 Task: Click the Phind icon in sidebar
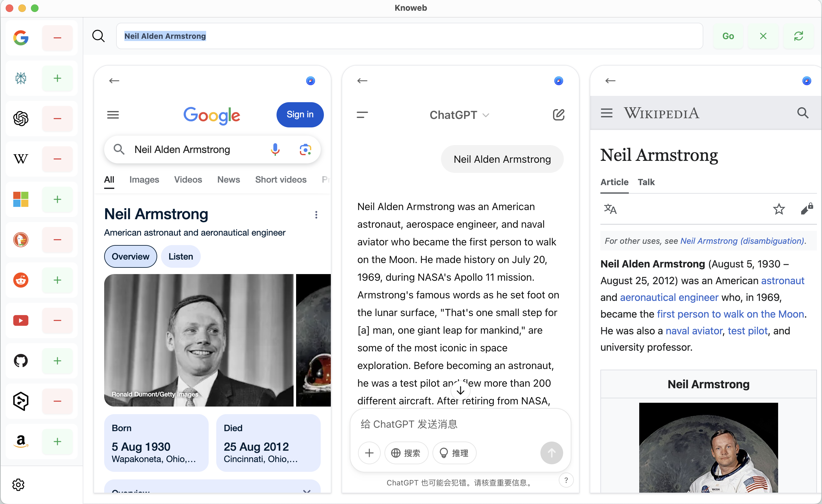click(x=21, y=401)
